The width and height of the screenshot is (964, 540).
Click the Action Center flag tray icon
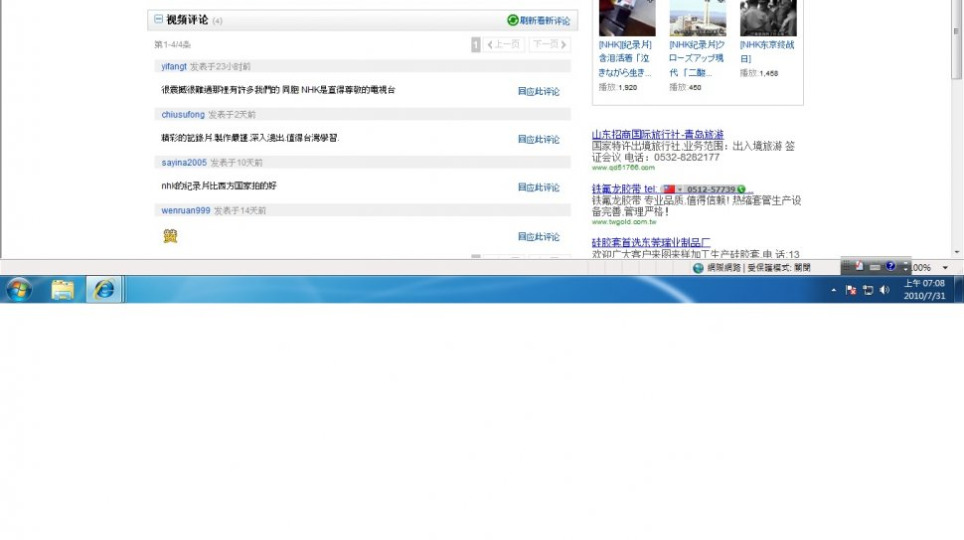click(x=851, y=290)
